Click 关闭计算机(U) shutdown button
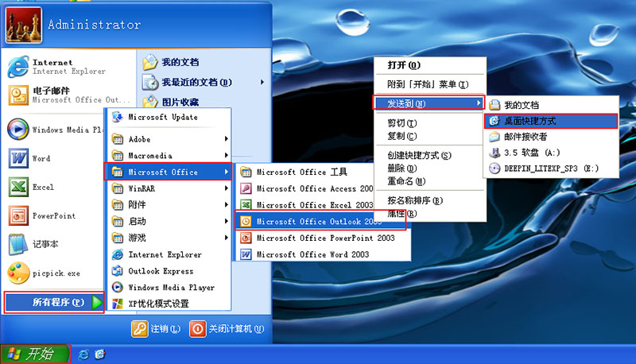The image size is (636, 364). tap(227, 329)
